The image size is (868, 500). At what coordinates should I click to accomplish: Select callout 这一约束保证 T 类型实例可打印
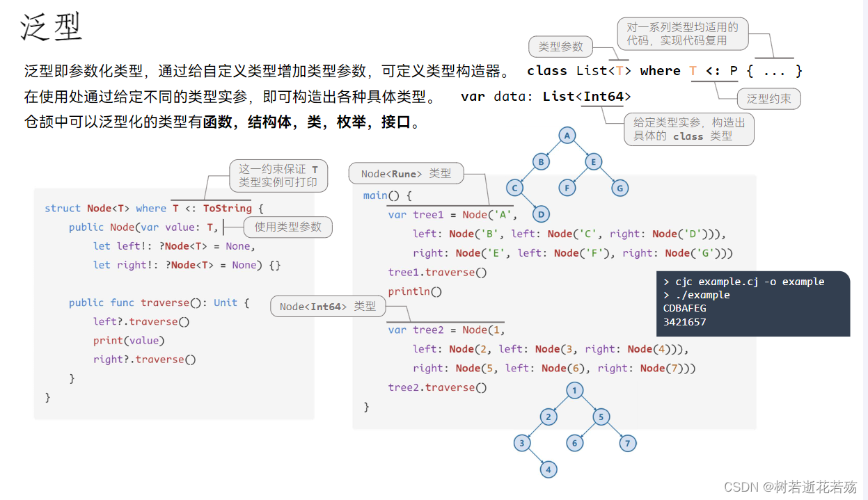(x=278, y=176)
